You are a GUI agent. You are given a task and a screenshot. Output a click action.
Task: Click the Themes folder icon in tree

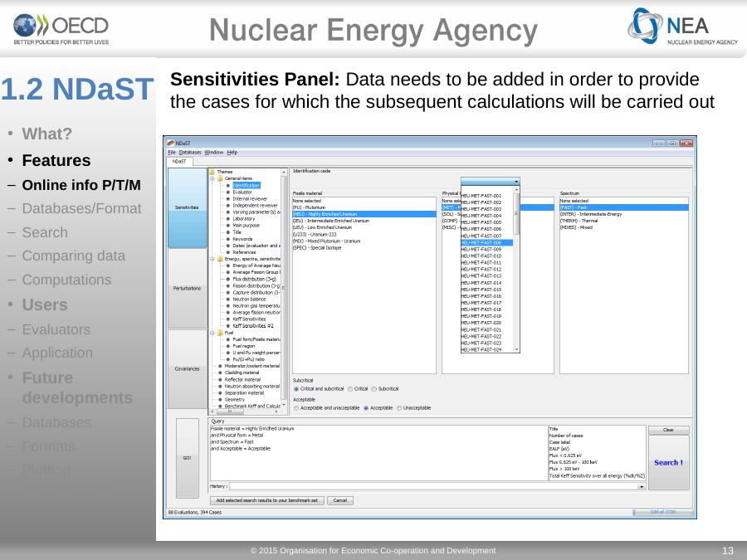212,172
